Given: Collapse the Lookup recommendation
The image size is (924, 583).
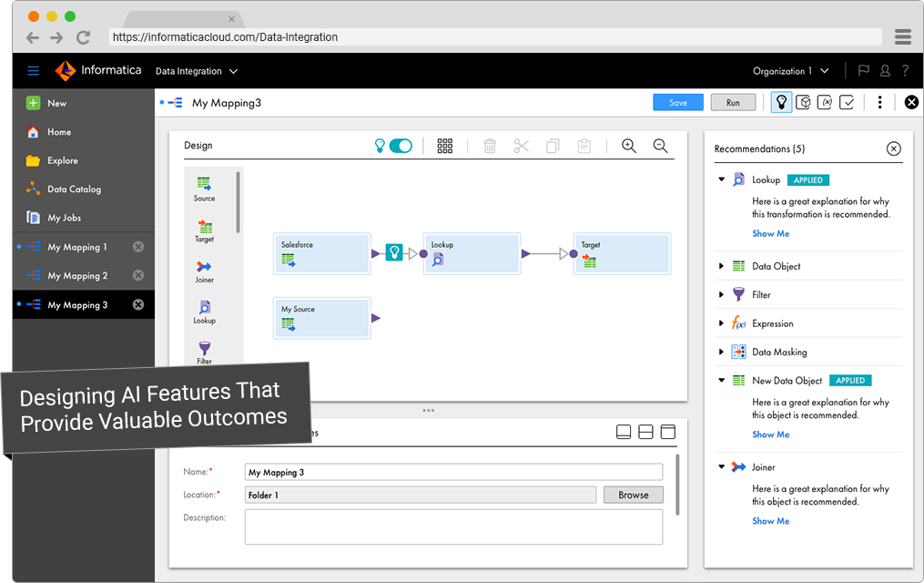Looking at the screenshot, I should [x=721, y=179].
